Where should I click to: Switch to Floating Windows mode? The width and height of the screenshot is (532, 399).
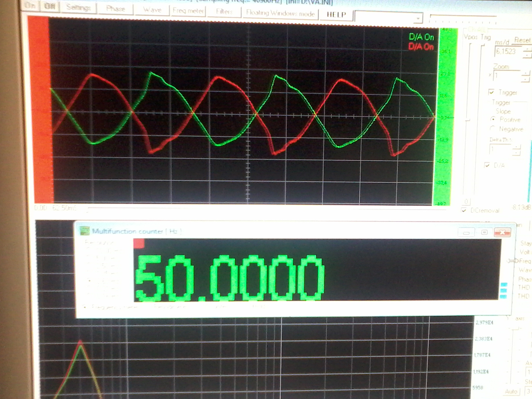pos(280,14)
